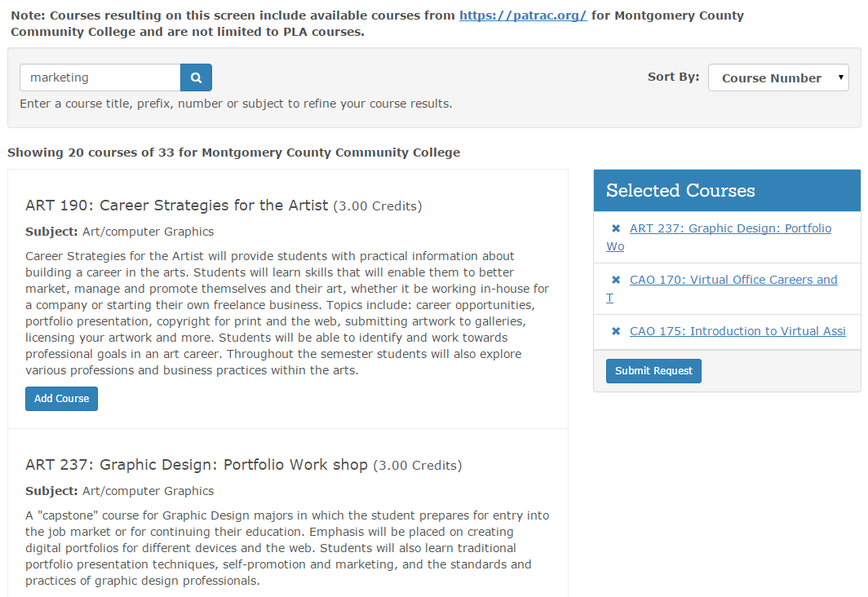Open CAO 170 Virtual Office Careers link
The width and height of the screenshot is (868, 597).
(733, 279)
